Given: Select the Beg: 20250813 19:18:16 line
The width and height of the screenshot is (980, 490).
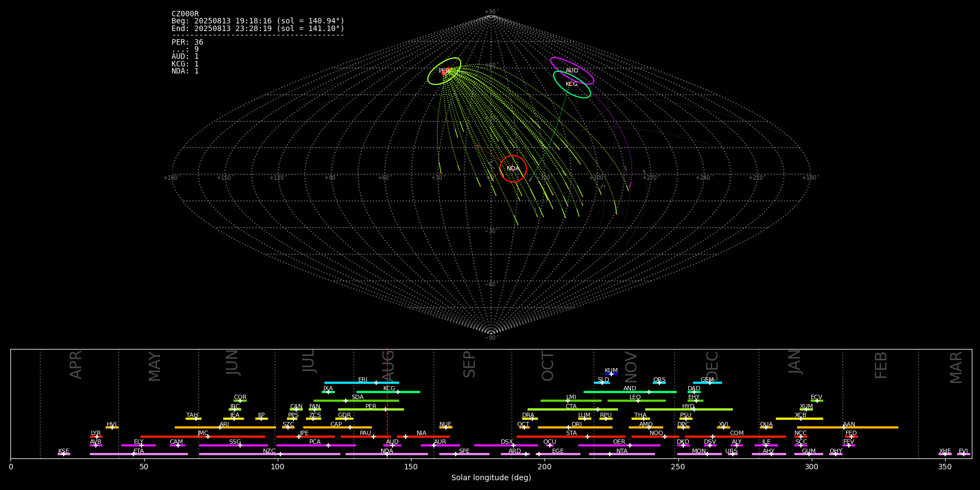Looking at the screenshot, I should [258, 21].
